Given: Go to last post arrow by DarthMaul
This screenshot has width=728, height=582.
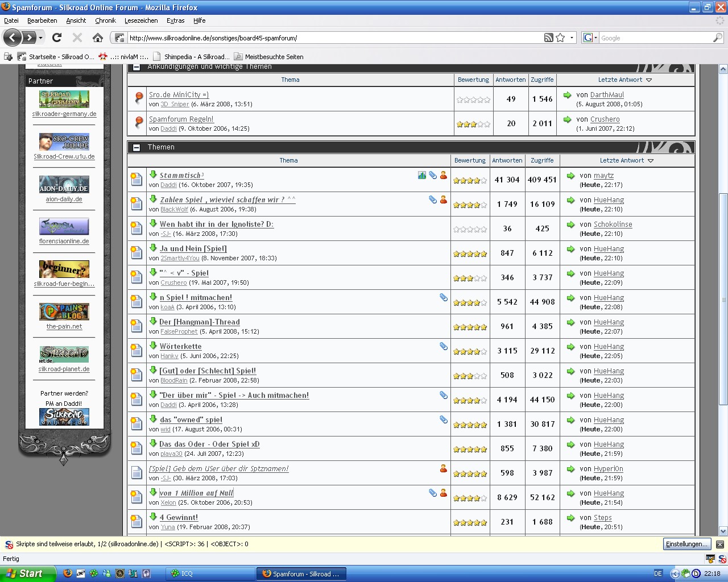Looking at the screenshot, I should coord(567,95).
